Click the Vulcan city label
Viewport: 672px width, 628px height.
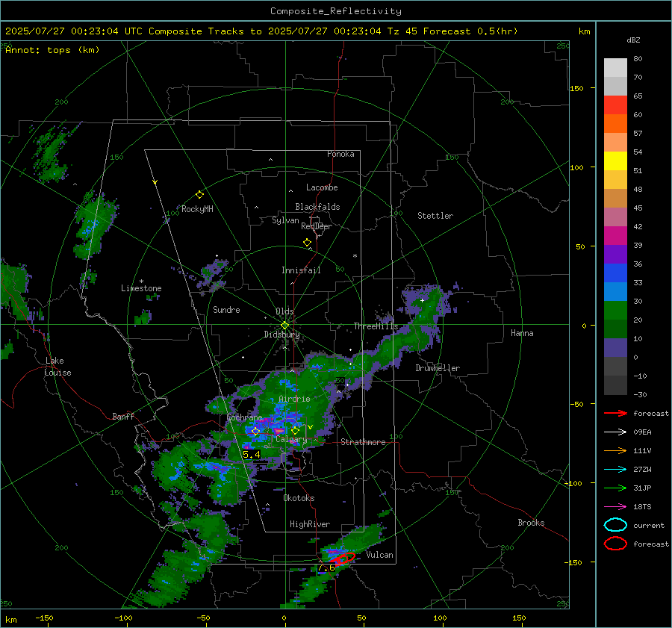coord(380,555)
